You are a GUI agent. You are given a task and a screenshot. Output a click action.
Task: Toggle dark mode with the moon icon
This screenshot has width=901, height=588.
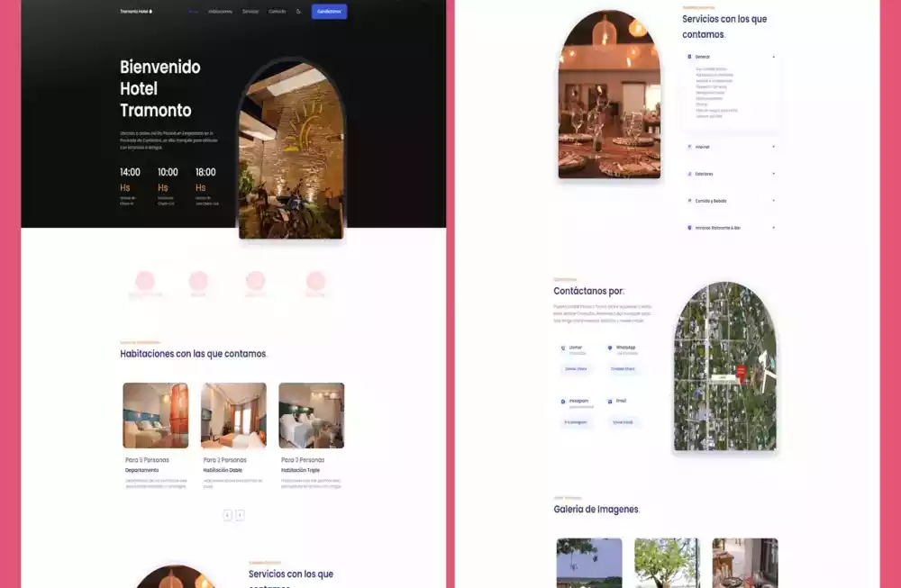(x=298, y=12)
